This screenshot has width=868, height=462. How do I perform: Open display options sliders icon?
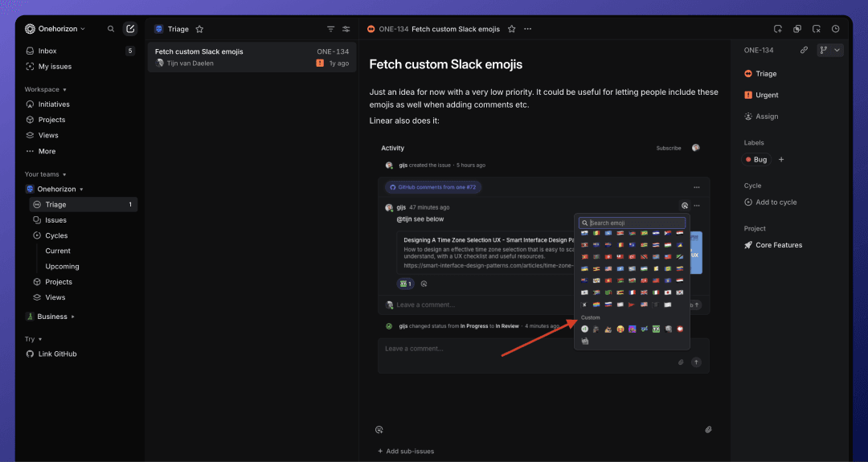[346, 29]
